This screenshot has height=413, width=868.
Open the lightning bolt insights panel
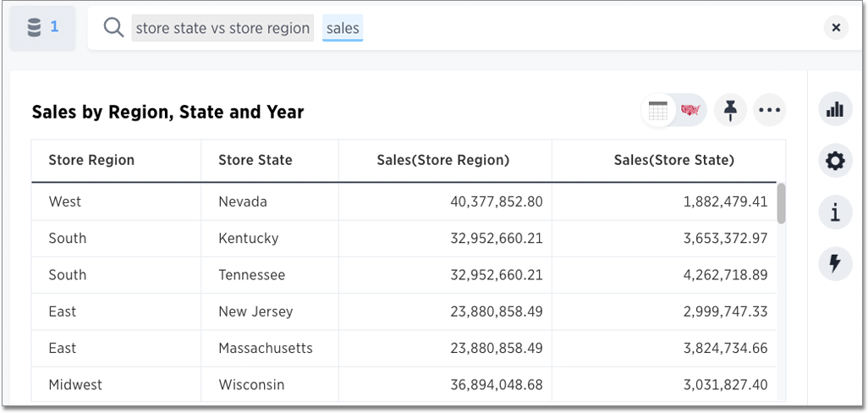click(x=835, y=264)
